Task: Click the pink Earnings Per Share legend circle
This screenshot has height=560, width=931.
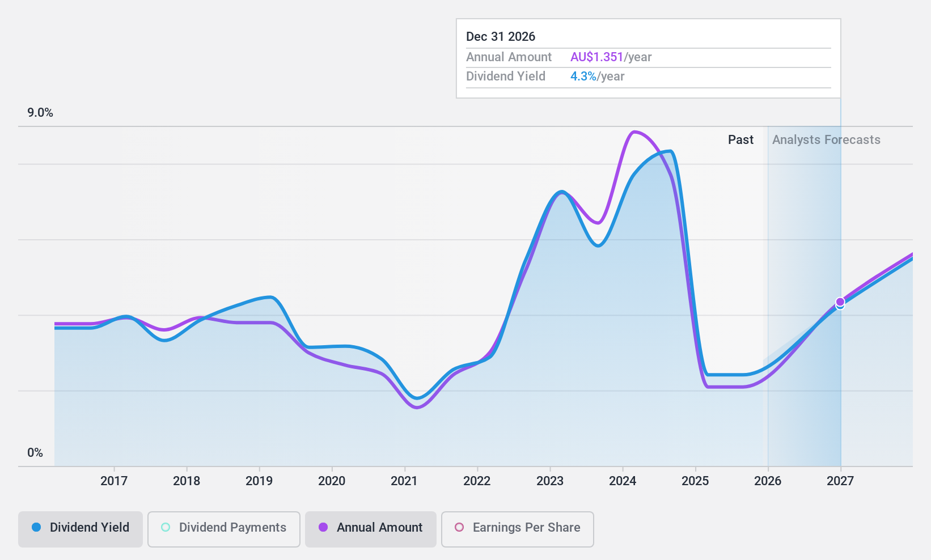Action: pyautogui.click(x=459, y=528)
